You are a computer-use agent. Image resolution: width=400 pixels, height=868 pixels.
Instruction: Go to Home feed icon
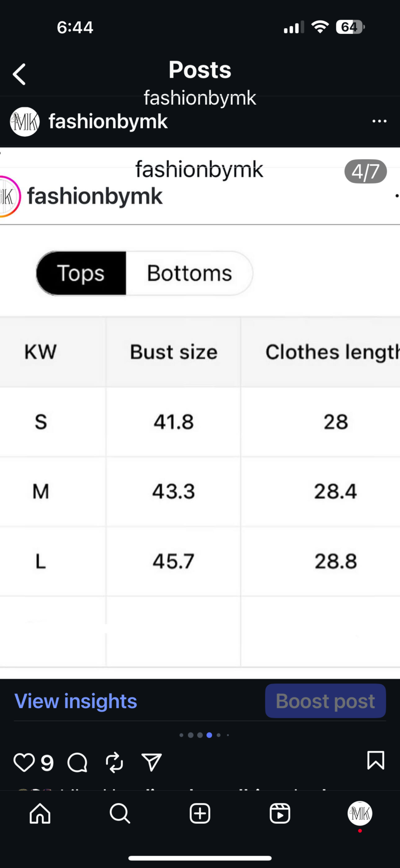point(40,813)
